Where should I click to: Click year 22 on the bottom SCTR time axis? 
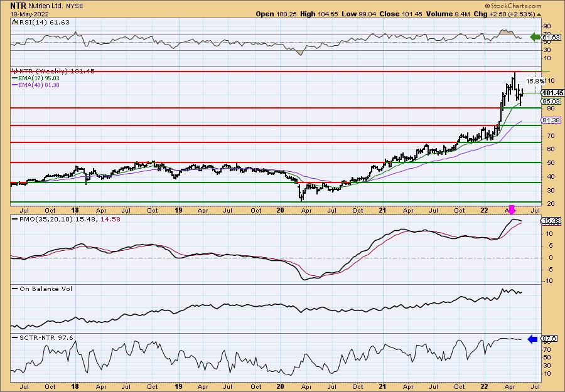pos(484,386)
